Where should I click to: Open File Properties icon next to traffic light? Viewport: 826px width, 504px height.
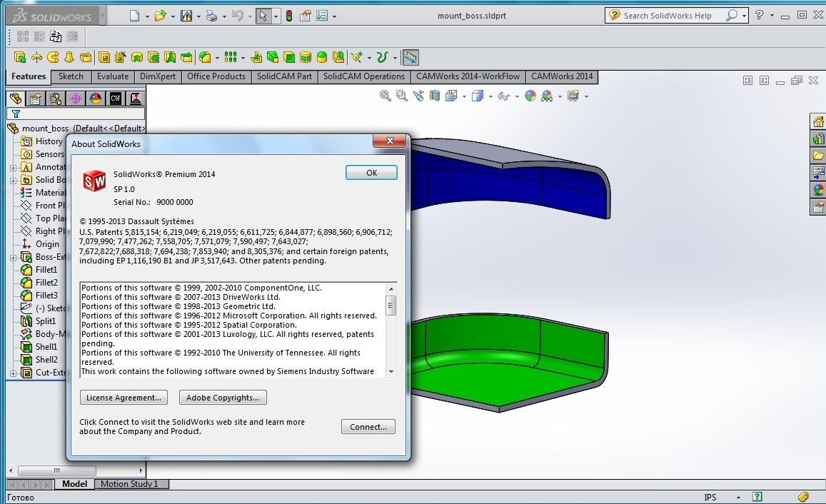point(305,16)
